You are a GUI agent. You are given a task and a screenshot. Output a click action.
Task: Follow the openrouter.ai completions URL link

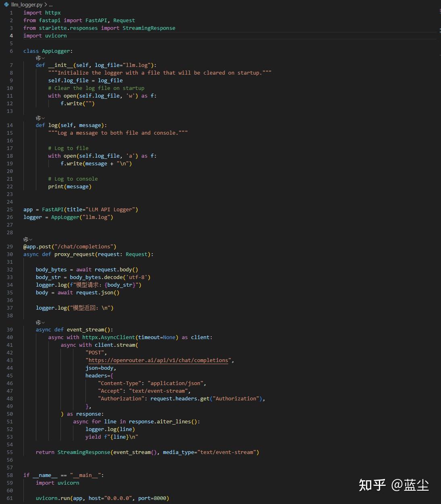pos(158,360)
